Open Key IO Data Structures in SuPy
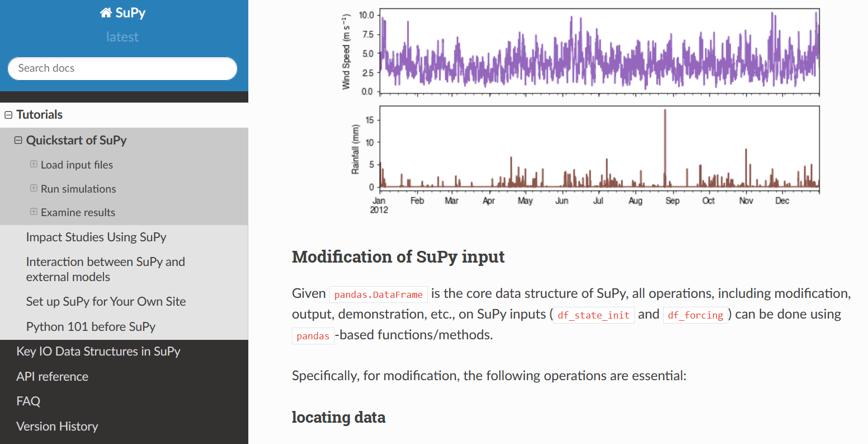 pyautogui.click(x=98, y=352)
